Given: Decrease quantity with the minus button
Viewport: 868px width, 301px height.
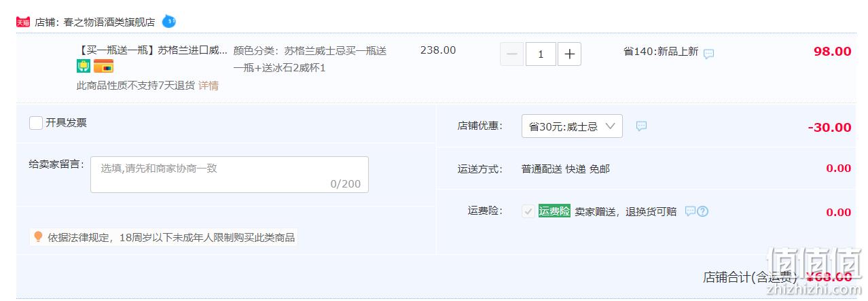Looking at the screenshot, I should [512, 54].
